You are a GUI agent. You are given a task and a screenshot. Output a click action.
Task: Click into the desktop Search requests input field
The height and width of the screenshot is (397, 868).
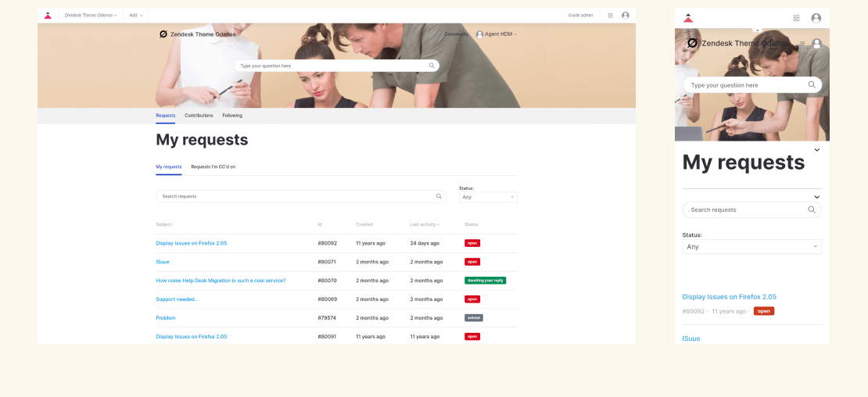[293, 196]
